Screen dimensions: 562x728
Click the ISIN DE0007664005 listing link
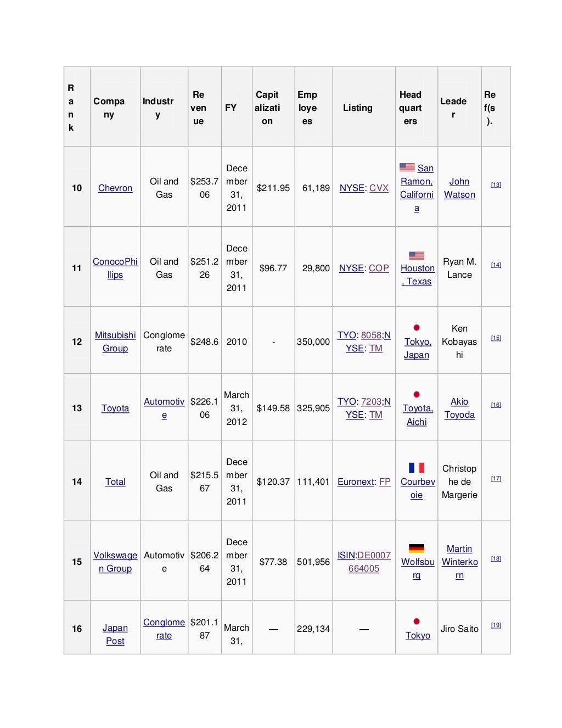pyautogui.click(x=364, y=562)
